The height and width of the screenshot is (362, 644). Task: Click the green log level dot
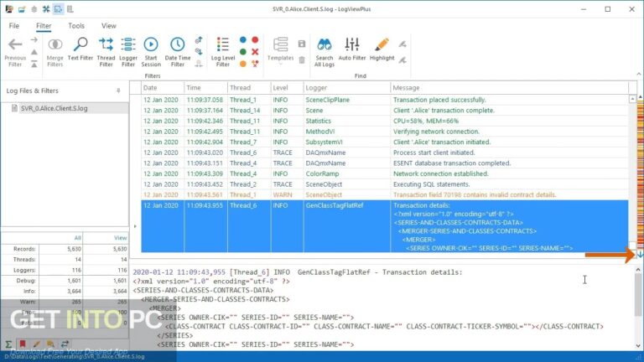[x=243, y=52]
